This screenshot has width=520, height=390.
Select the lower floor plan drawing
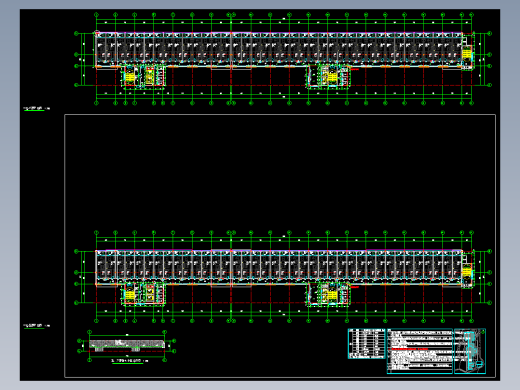pyautogui.click(x=283, y=277)
